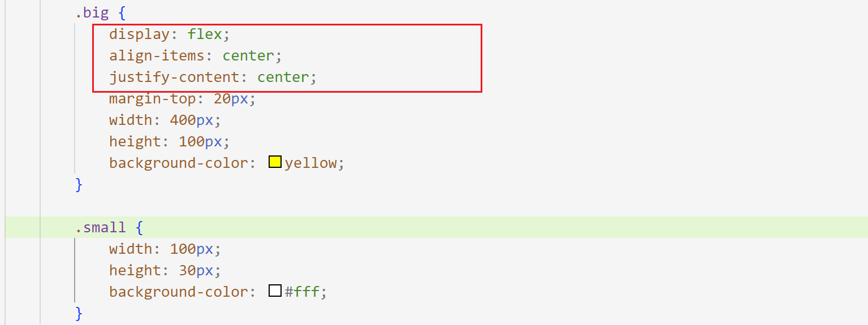Click the yellow color swatch

275,162
